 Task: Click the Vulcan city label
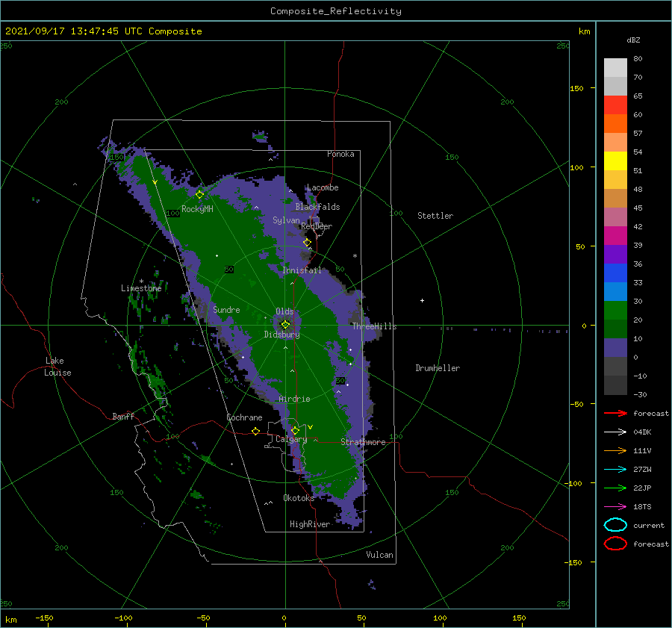[x=380, y=555]
